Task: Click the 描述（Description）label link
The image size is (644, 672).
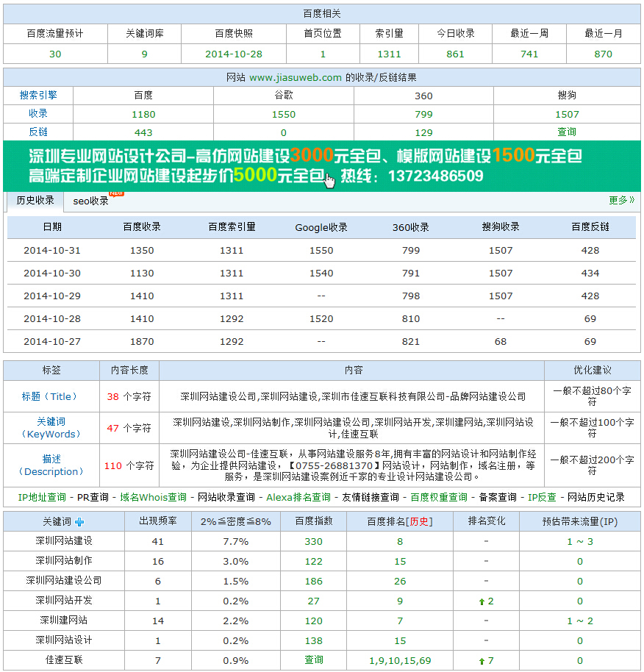Action: point(51,465)
